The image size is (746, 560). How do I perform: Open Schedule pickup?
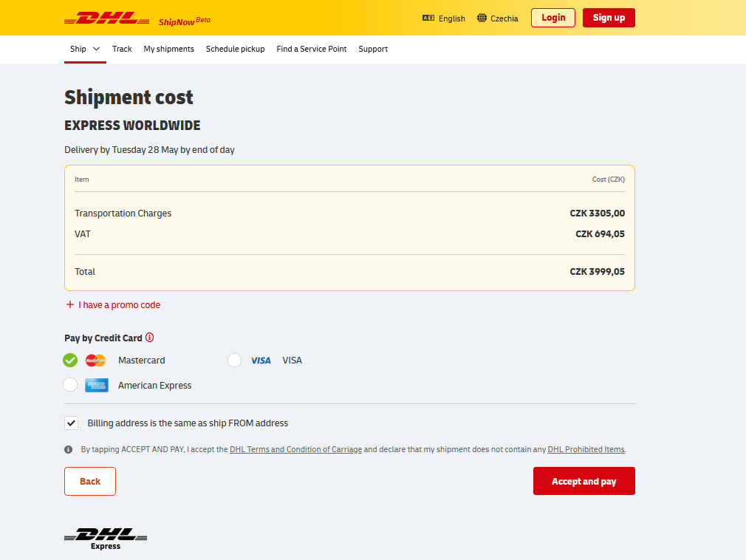235,49
